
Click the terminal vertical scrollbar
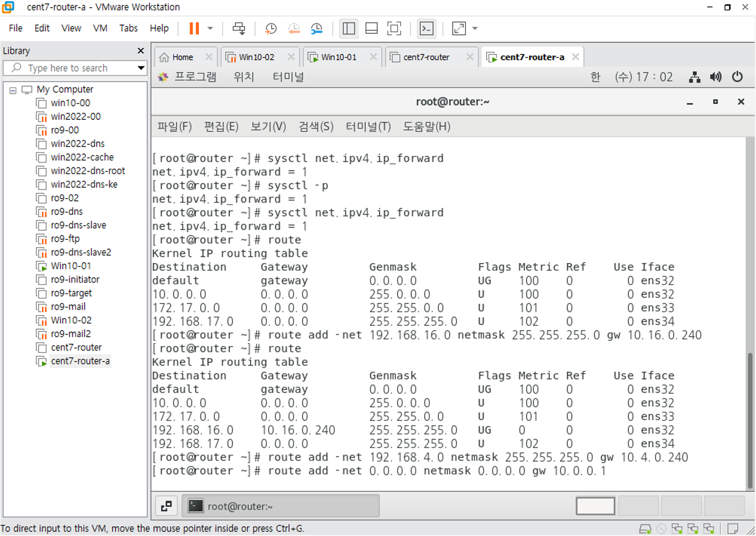pos(750,420)
